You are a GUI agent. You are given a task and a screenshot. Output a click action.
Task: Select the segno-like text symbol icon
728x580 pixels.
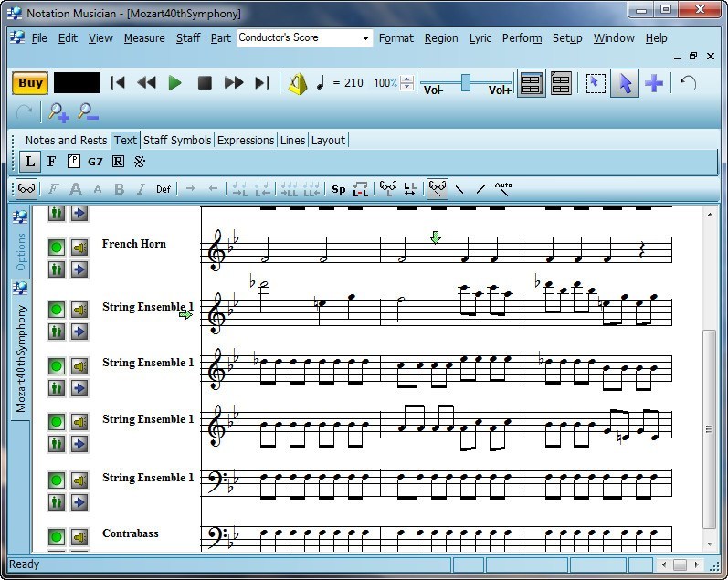pyautogui.click(x=139, y=162)
